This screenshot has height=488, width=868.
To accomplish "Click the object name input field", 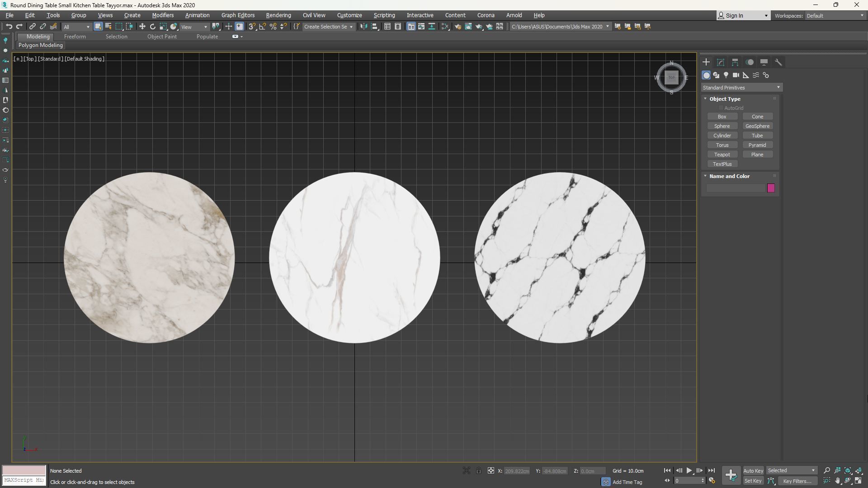I will pos(736,188).
